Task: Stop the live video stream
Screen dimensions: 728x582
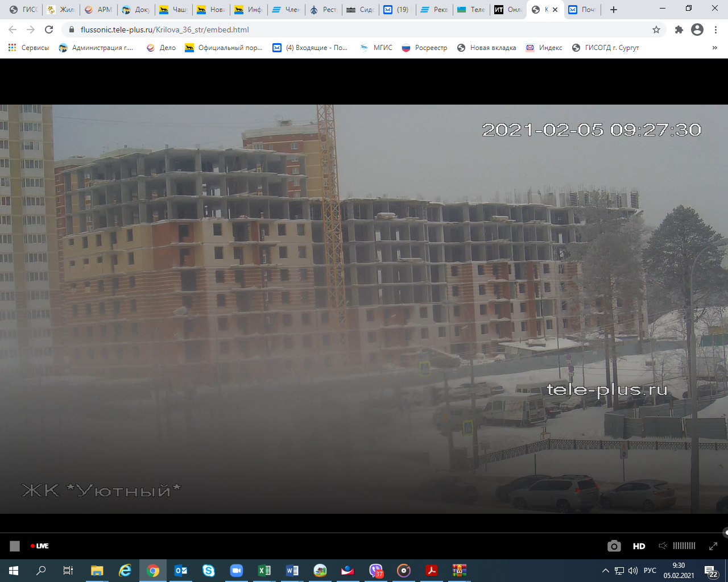Action: [15, 546]
